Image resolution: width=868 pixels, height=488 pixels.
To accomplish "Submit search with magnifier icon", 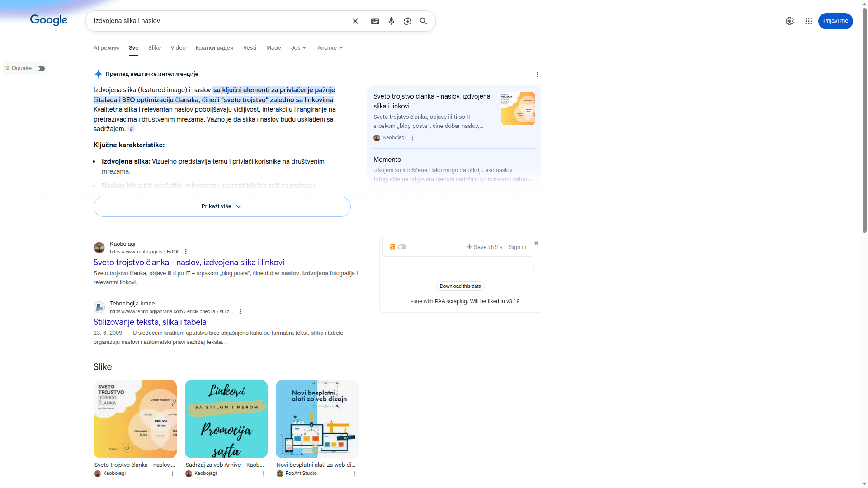I will tap(424, 21).
